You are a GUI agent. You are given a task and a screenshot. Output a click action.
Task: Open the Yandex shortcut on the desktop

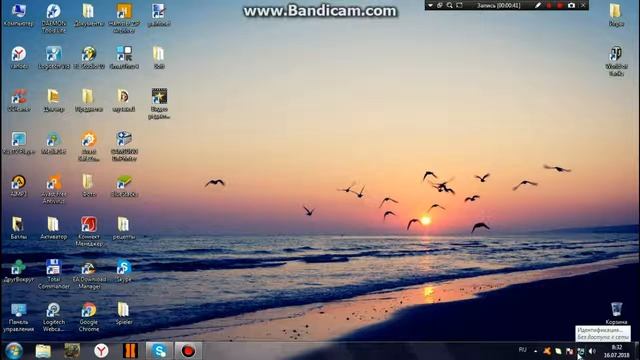tap(19, 58)
